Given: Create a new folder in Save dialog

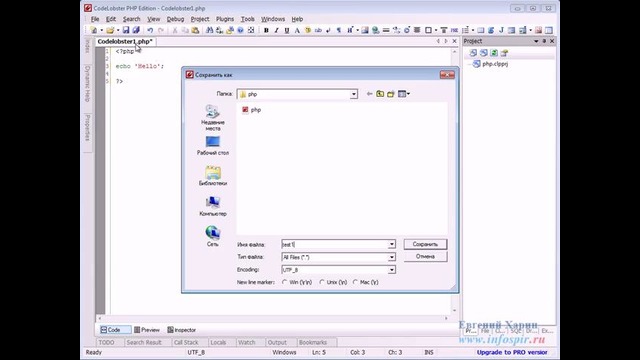Looking at the screenshot, I should tap(391, 94).
